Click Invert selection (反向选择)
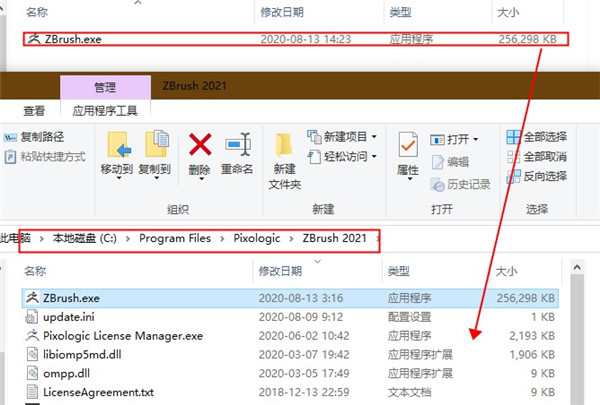Viewport: 600px width, 405px height. point(536,176)
